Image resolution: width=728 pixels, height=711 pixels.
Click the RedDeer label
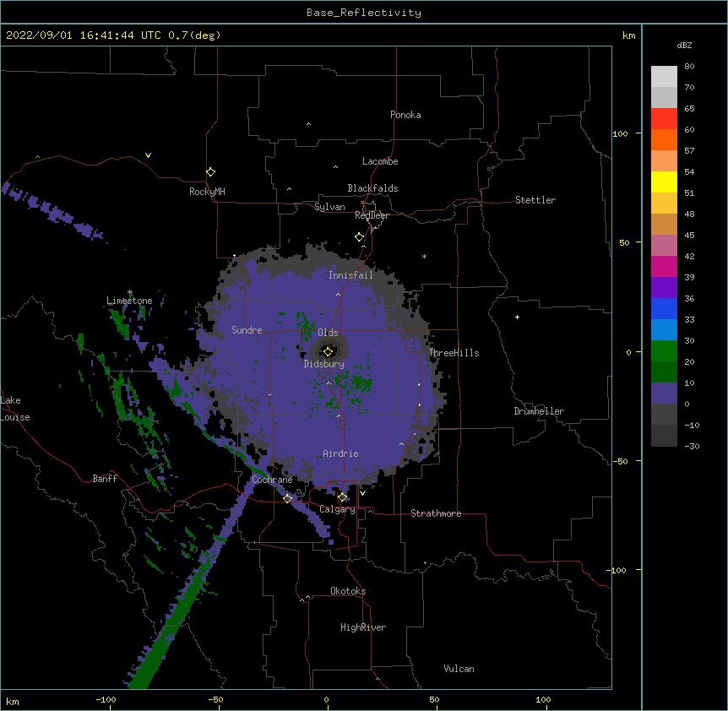(x=372, y=215)
